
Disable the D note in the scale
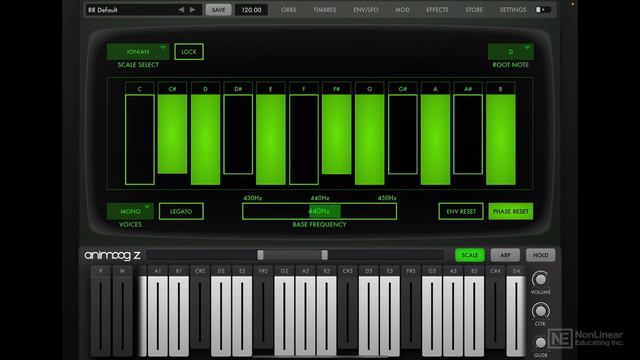point(205,140)
